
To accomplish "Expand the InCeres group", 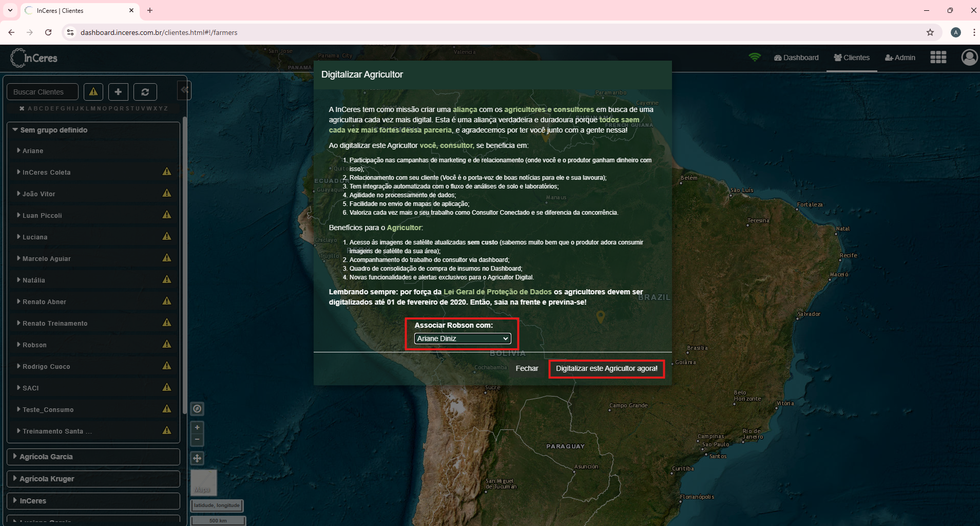I will (93, 501).
